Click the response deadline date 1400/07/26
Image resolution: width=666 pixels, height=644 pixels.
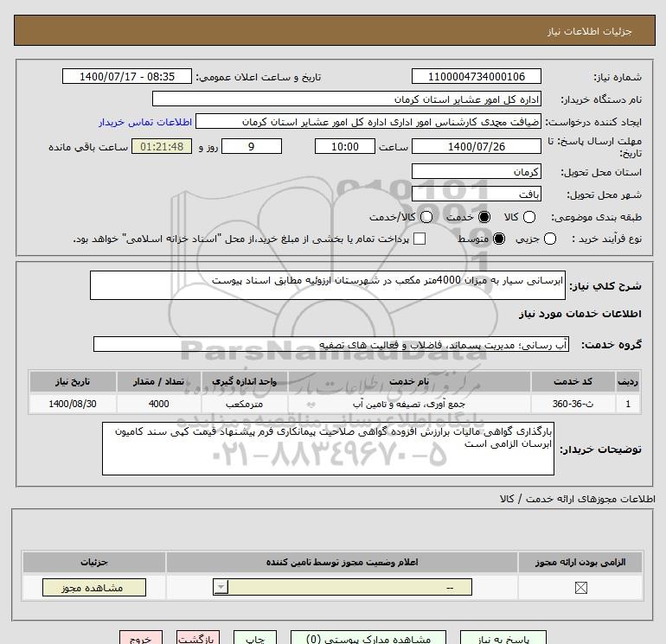pyautogui.click(x=476, y=146)
